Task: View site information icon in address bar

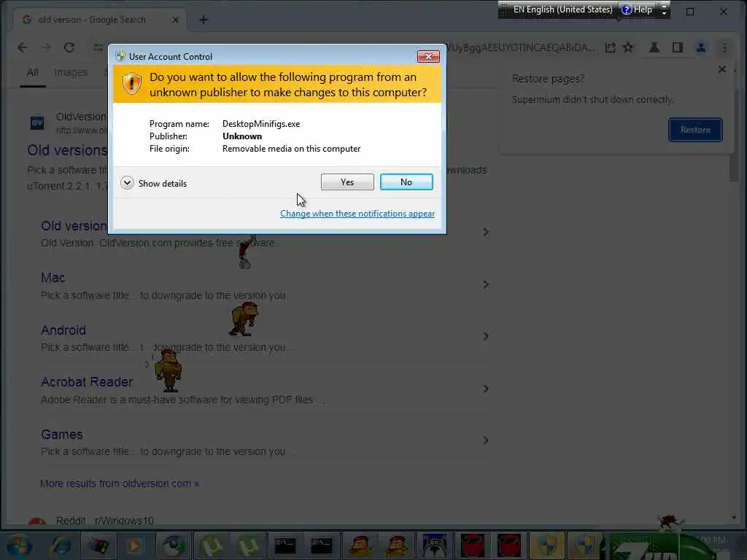Action: (x=98, y=47)
